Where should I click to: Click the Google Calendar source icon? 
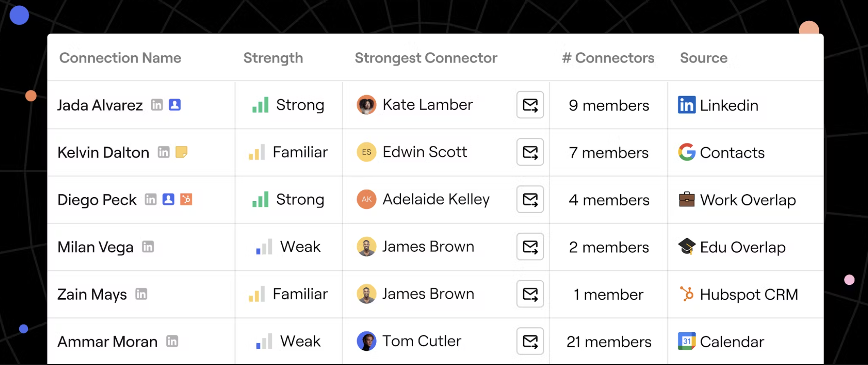click(x=687, y=341)
